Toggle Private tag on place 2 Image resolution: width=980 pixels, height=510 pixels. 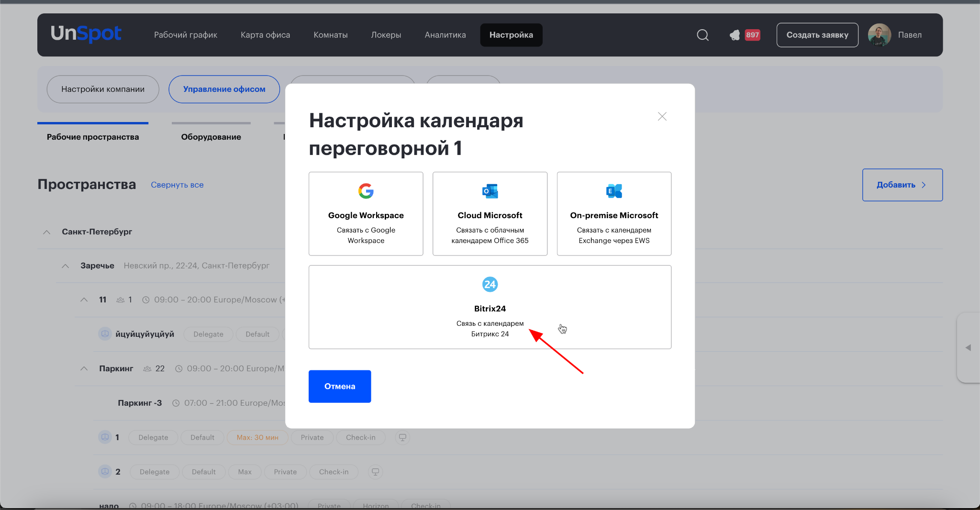(x=286, y=472)
